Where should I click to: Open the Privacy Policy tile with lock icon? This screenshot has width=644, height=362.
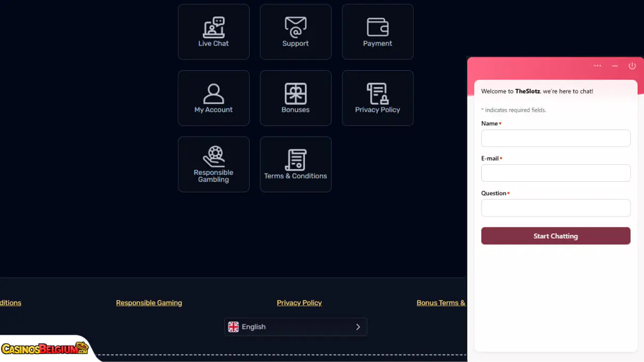pyautogui.click(x=377, y=98)
